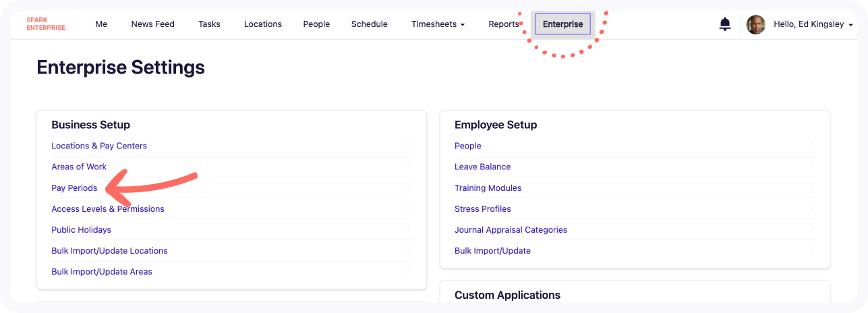Open the Stress Profiles link
The width and height of the screenshot is (868, 313).
(483, 208)
